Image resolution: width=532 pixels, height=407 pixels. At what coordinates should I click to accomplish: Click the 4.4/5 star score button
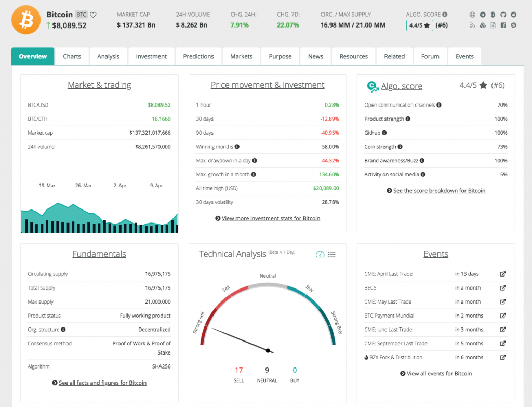pos(419,25)
